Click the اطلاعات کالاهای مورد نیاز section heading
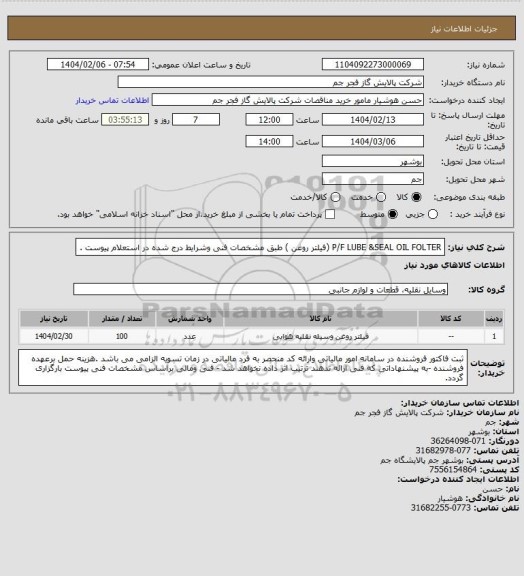 point(454,265)
